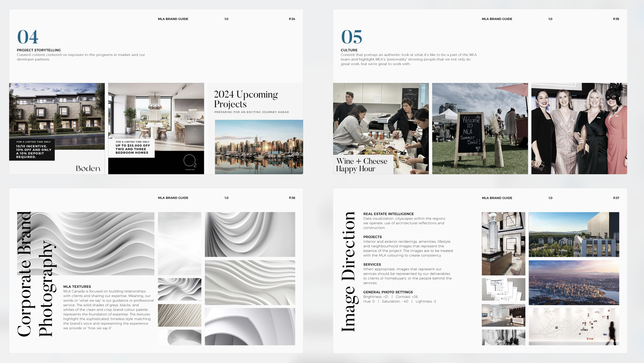This screenshot has height=363, width=644.
Task: Click the 10/10 INCENTIVE promo caption
Action: (x=34, y=152)
